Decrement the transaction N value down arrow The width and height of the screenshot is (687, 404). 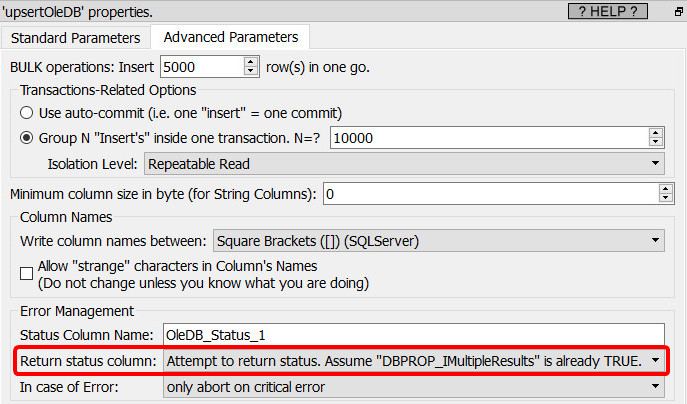[x=655, y=143]
